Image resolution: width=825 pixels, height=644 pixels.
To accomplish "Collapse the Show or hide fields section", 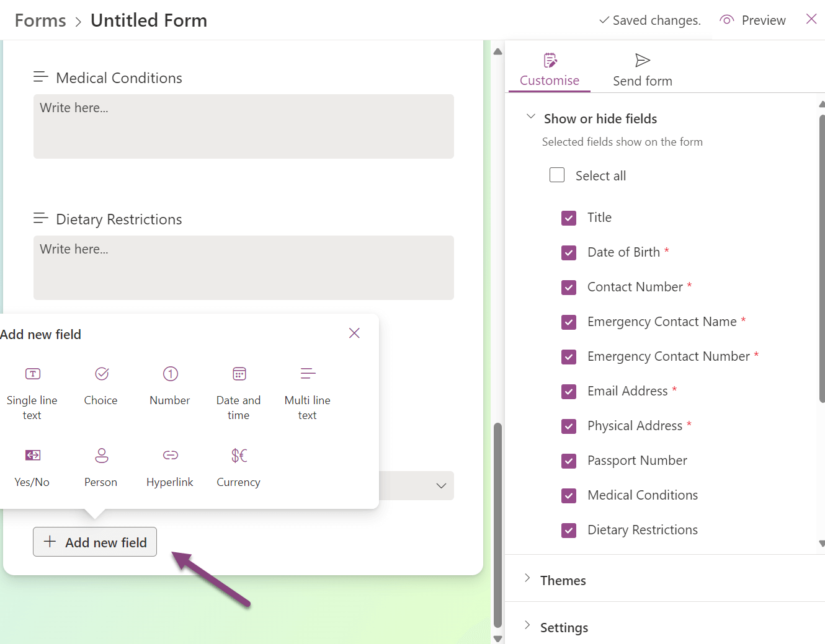I will click(530, 117).
